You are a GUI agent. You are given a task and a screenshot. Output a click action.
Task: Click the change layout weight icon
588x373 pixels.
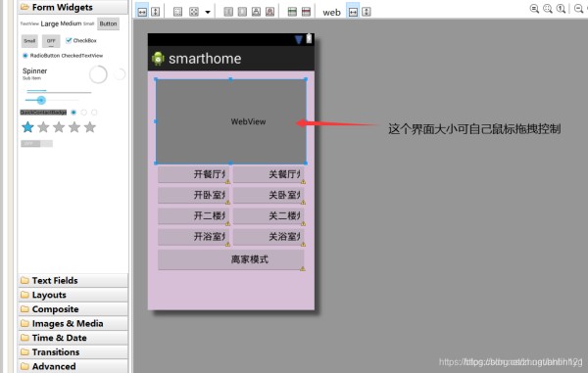[256, 12]
